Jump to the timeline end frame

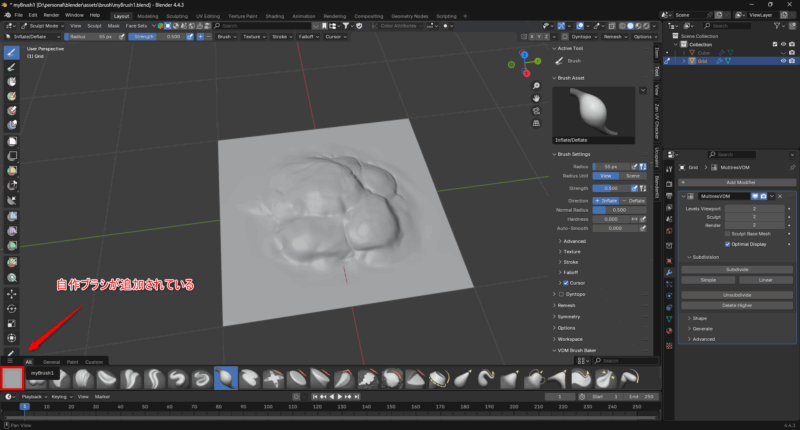click(357, 396)
